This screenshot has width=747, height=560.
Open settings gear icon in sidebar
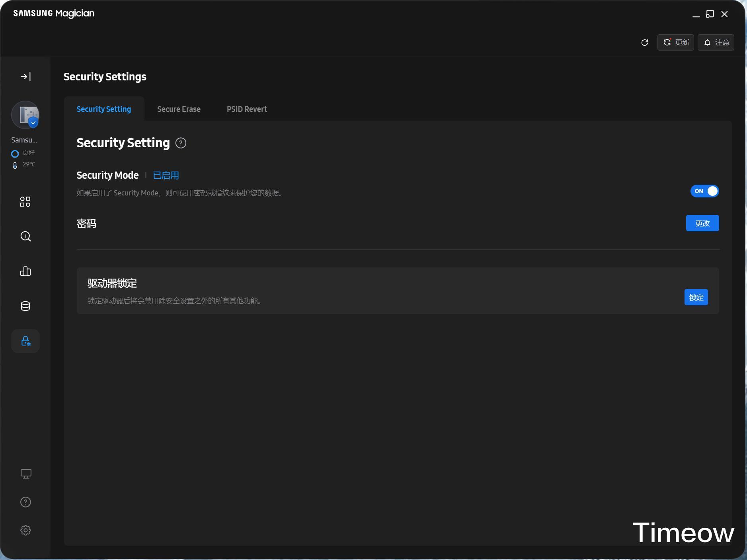(25, 531)
